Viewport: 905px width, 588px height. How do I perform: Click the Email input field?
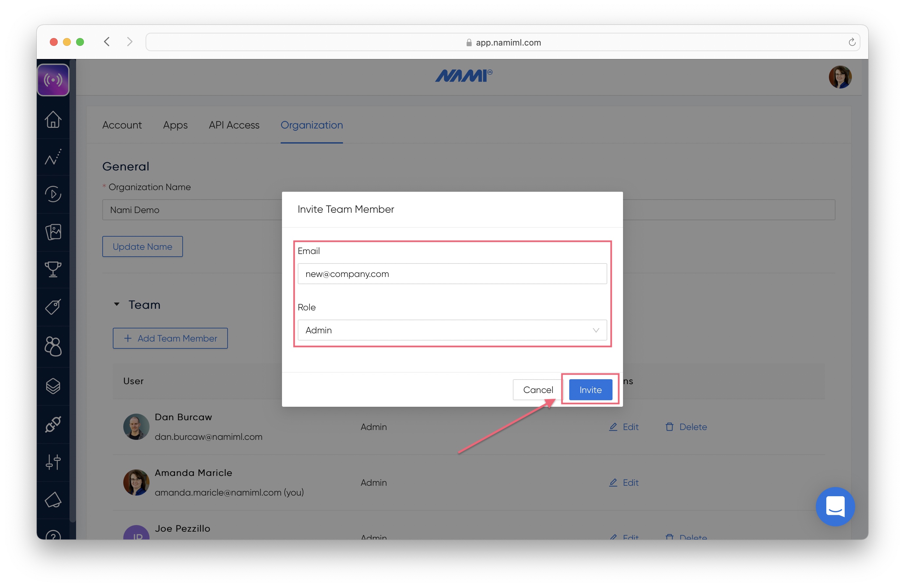click(x=452, y=274)
